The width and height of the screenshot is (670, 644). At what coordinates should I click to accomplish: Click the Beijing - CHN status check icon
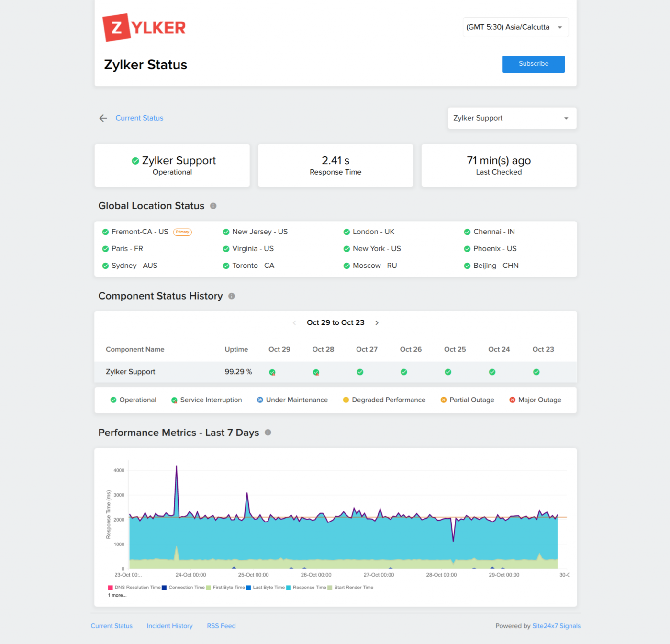click(x=467, y=266)
